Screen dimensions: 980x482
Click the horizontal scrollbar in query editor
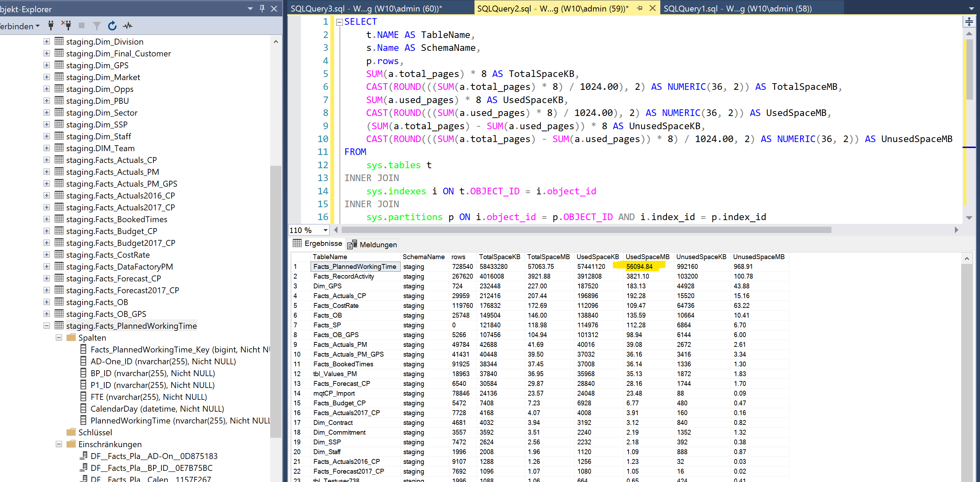(x=586, y=230)
